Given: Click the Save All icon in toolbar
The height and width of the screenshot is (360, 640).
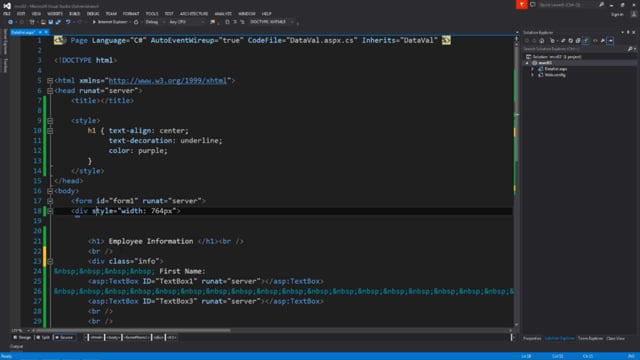Looking at the screenshot, I should point(58,22).
